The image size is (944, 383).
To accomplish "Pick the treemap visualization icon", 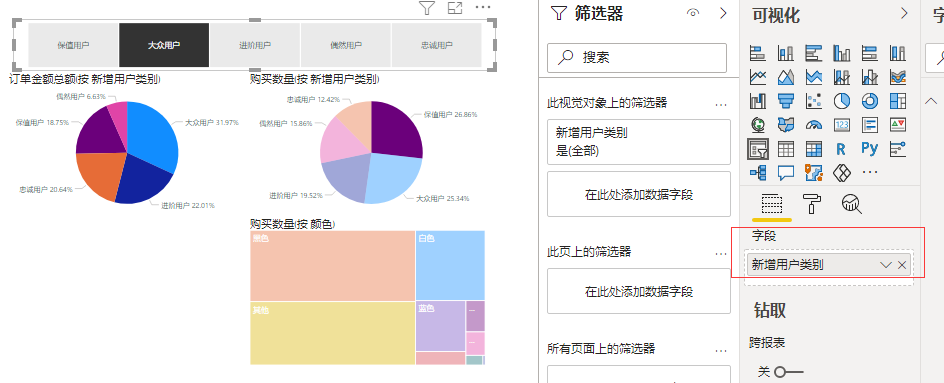I will click(898, 101).
